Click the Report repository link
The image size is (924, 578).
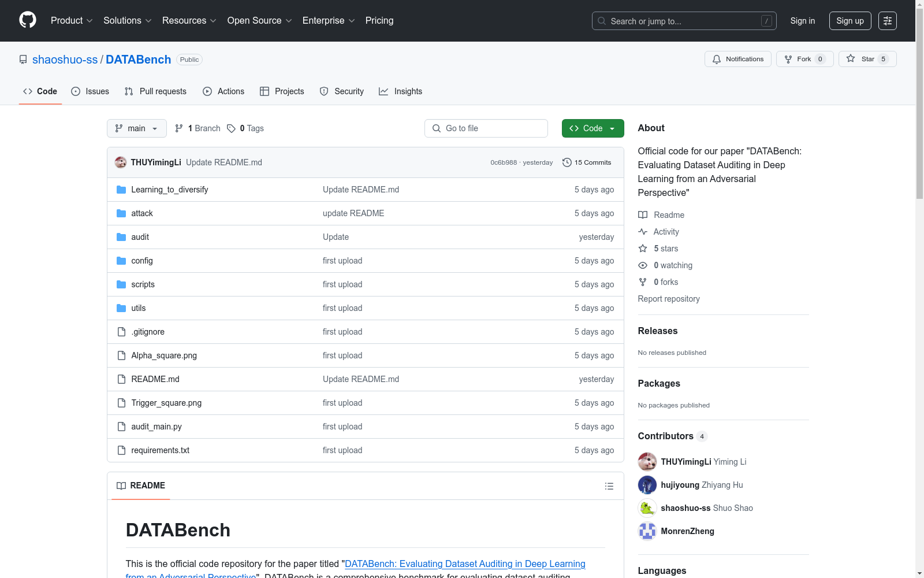coord(669,299)
